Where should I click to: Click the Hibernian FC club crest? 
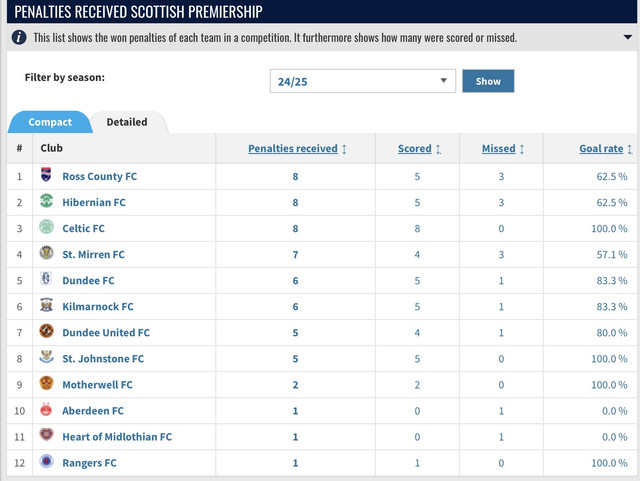pyautogui.click(x=46, y=200)
